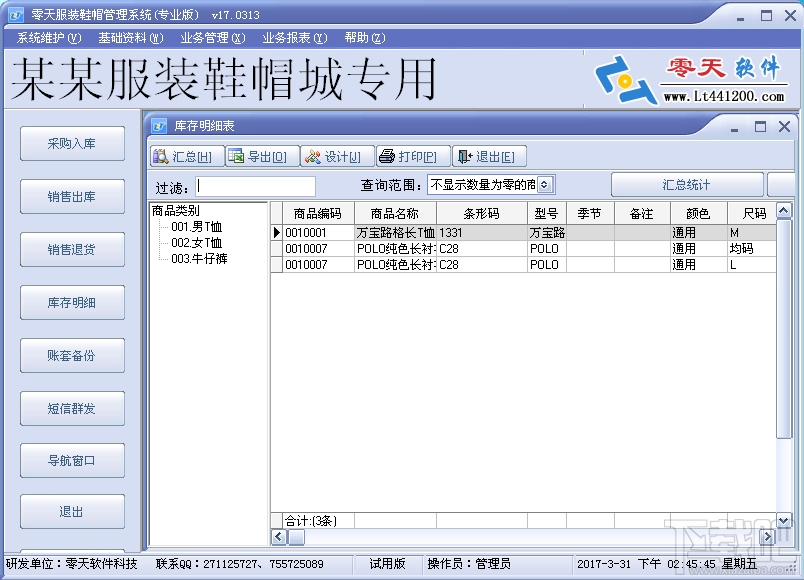
Task: Open 库存明细 from the sidebar
Action: tap(72, 303)
